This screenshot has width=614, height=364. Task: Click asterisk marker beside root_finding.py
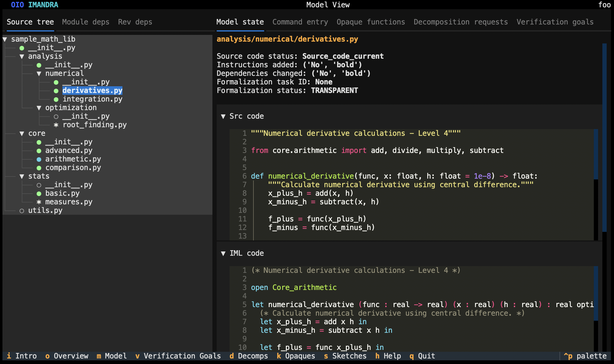click(x=56, y=125)
